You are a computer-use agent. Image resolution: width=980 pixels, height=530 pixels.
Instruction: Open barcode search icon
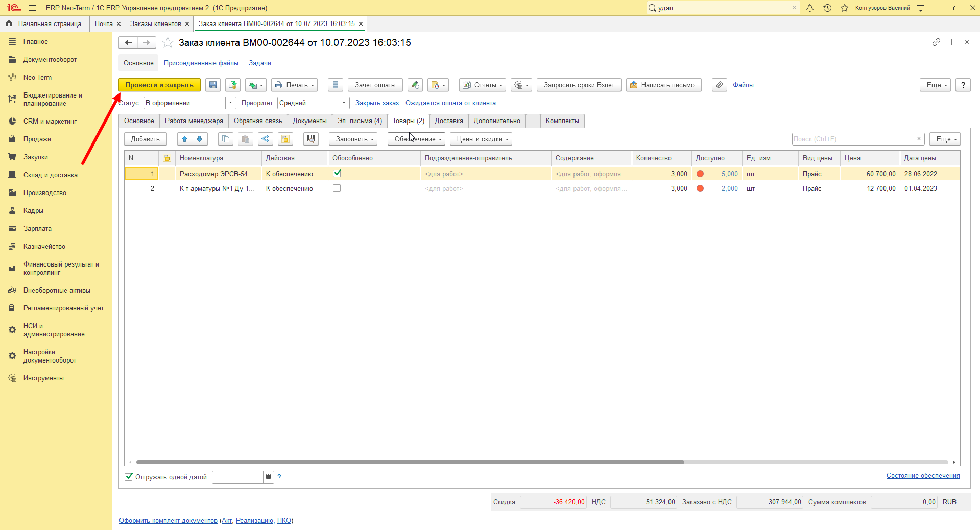[x=311, y=139]
